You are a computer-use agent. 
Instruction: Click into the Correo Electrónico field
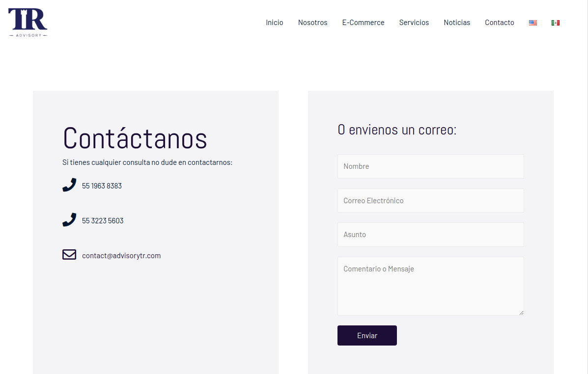point(430,201)
